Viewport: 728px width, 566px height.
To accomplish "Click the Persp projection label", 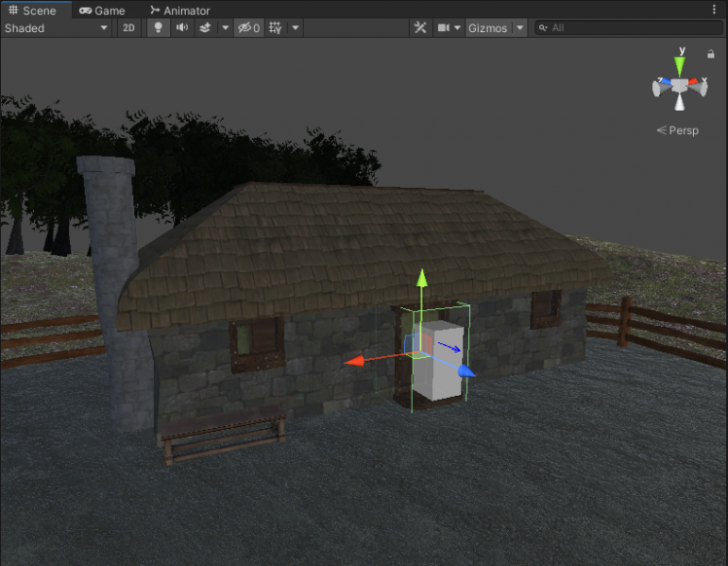I will click(679, 130).
